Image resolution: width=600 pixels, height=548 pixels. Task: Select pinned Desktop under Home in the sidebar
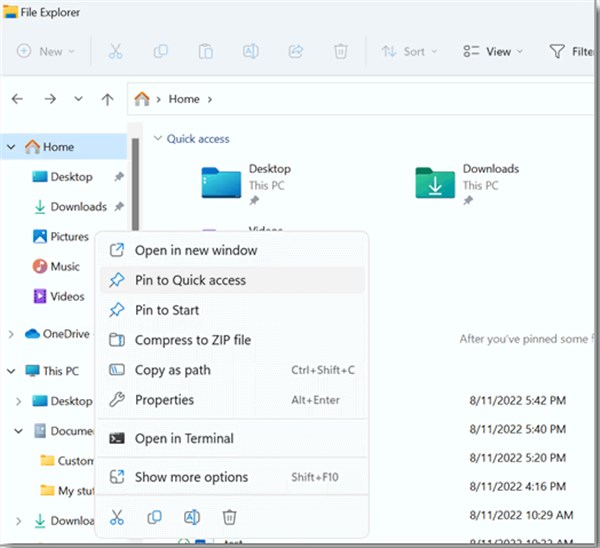pyautogui.click(x=72, y=177)
